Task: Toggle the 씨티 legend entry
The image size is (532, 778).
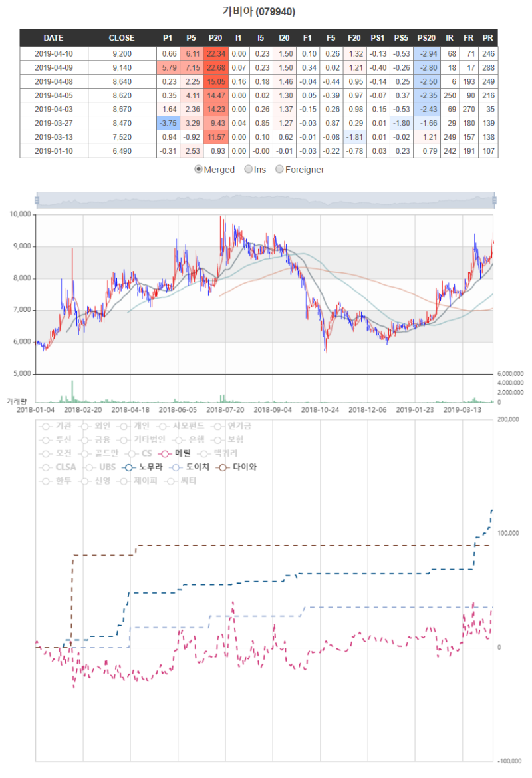Action: (x=180, y=481)
